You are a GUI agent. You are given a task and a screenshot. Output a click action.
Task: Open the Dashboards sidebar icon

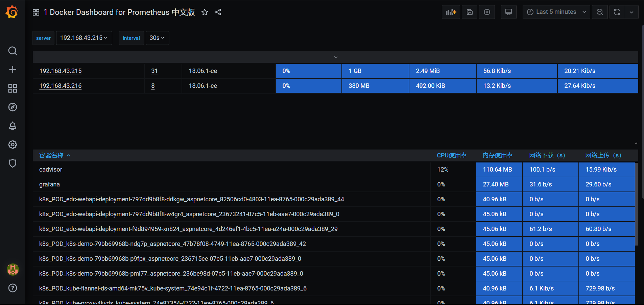pyautogui.click(x=13, y=88)
